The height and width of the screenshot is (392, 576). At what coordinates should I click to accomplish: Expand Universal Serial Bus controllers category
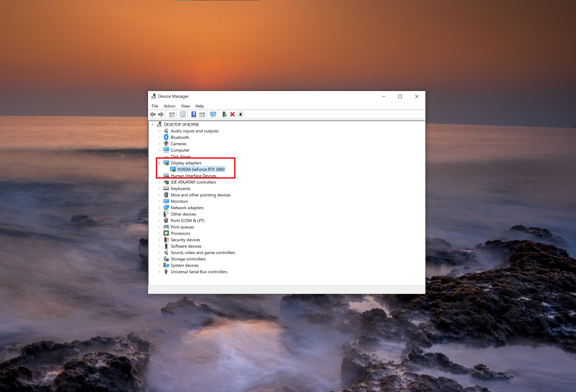click(x=159, y=272)
